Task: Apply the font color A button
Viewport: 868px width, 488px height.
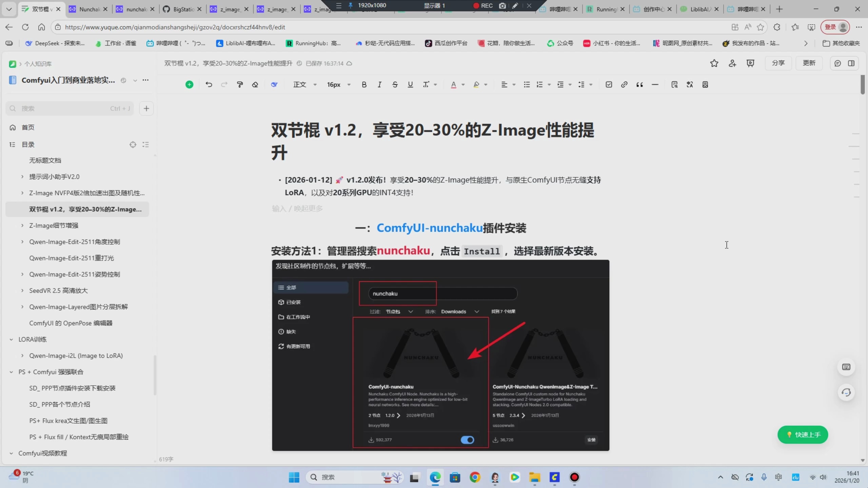Action: coord(453,84)
